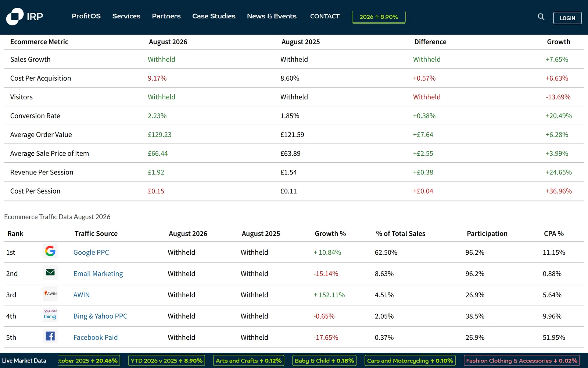Go to the CONTACT page
Screen dimensions: 588x368
[x=325, y=16]
